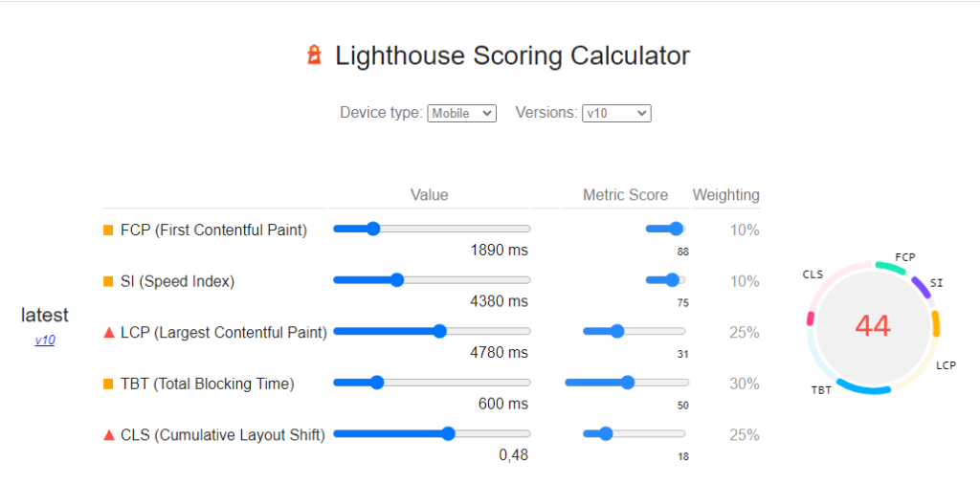Click the overall score 44 in gauge
The image size is (980, 483).
872,326
